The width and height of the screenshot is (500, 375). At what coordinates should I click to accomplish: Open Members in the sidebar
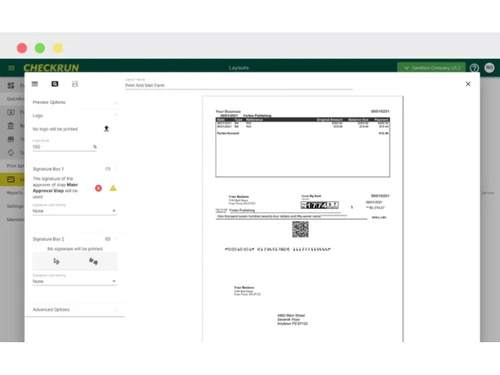pos(15,219)
